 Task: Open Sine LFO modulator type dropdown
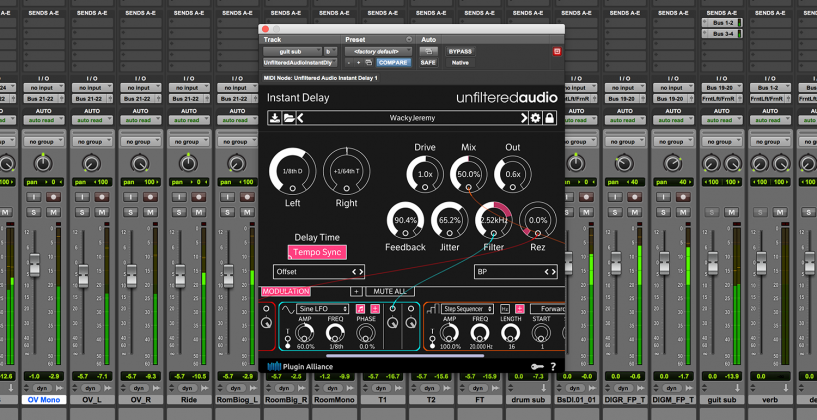pos(323,309)
